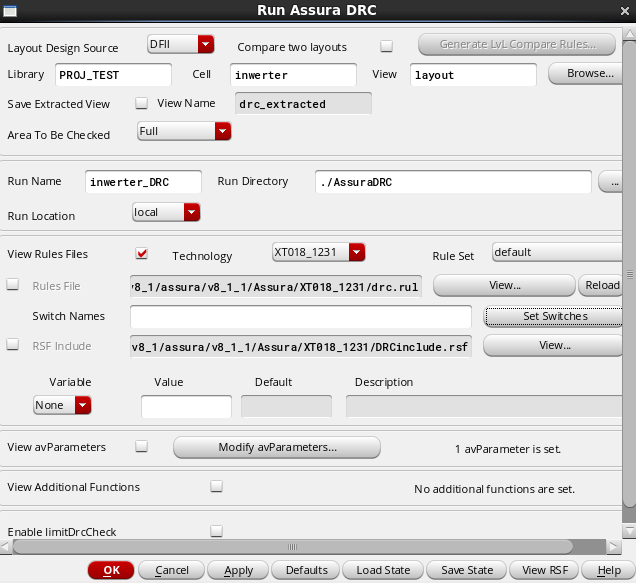Click the vertical scrollbar thumb
The height and width of the screenshot is (583, 636).
(x=630, y=273)
